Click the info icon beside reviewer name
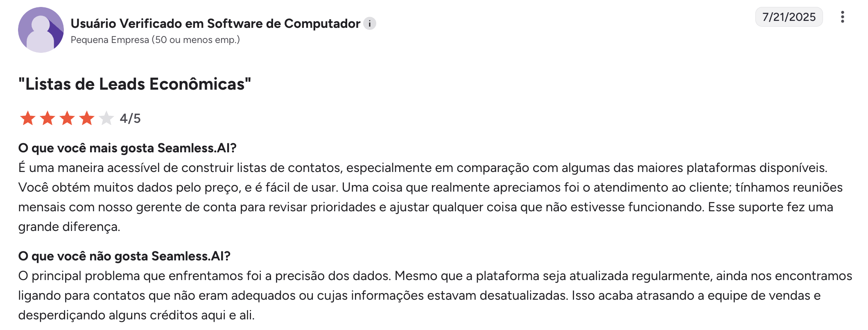The image size is (868, 330). 370,24
